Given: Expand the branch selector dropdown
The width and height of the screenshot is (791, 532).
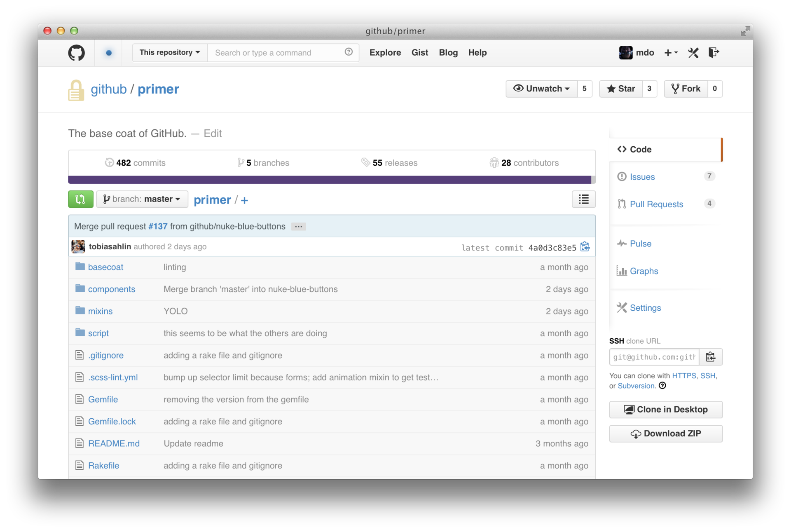Looking at the screenshot, I should pyautogui.click(x=141, y=199).
